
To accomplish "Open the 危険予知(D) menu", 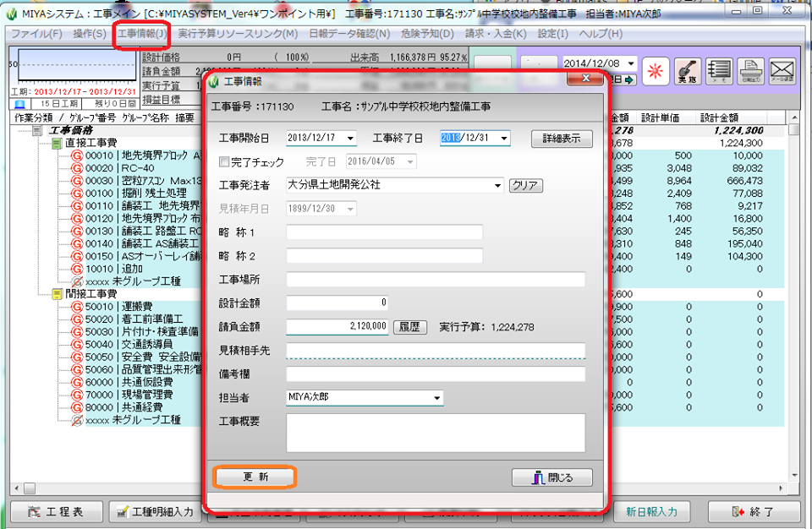I will click(427, 34).
